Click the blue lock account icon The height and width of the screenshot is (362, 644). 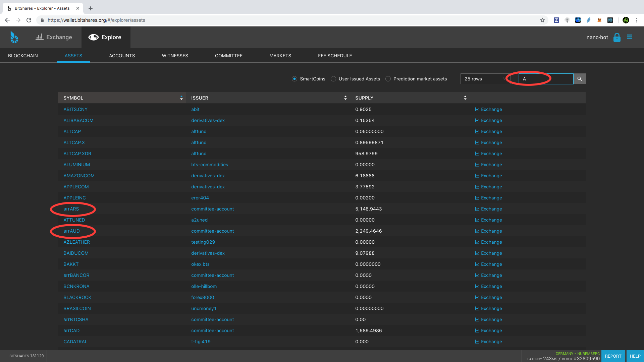(x=617, y=37)
